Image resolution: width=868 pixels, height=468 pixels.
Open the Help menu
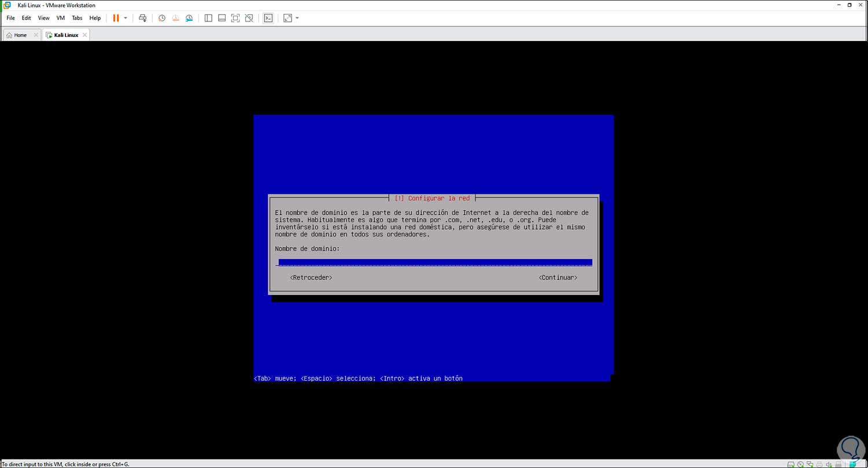tap(95, 18)
